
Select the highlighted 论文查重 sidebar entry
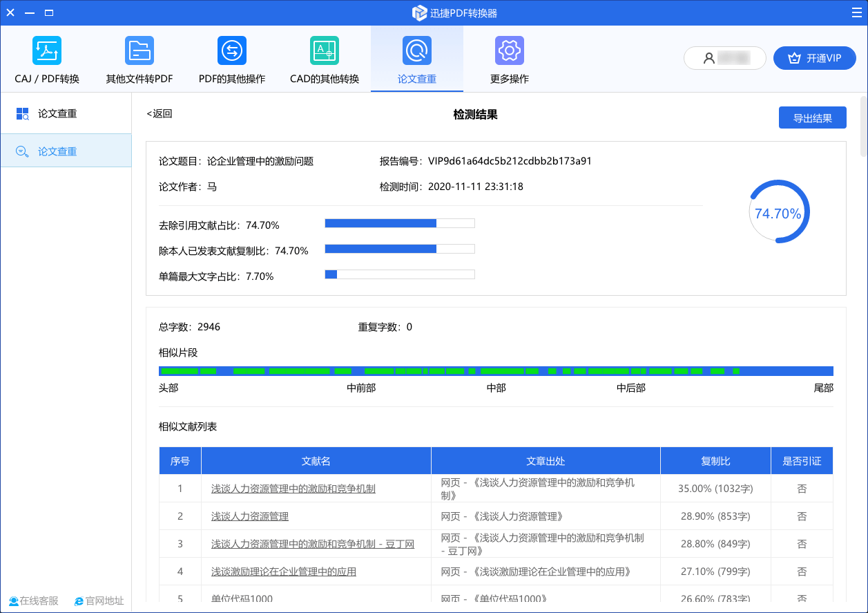(57, 151)
